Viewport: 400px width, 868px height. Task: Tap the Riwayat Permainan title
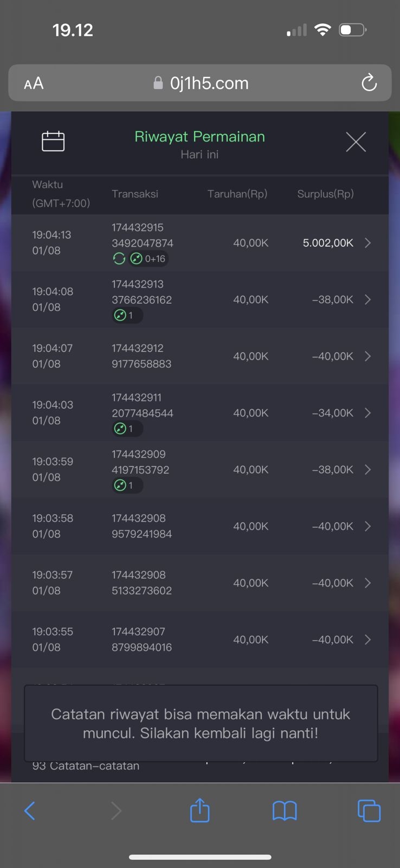[199, 137]
